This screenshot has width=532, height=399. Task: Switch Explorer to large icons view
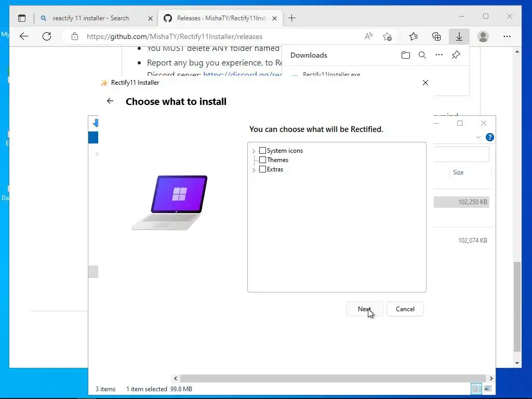488,389
